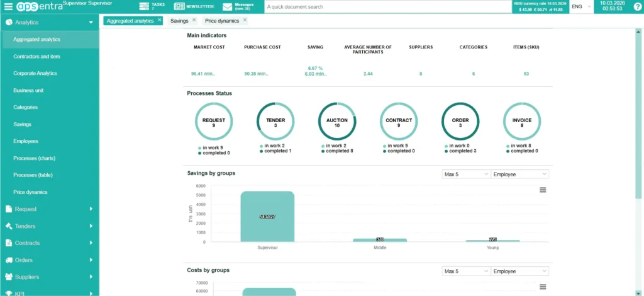Screen dimensions: 644x296
Task: Click the AUCTION donut chart
Action: click(x=337, y=122)
